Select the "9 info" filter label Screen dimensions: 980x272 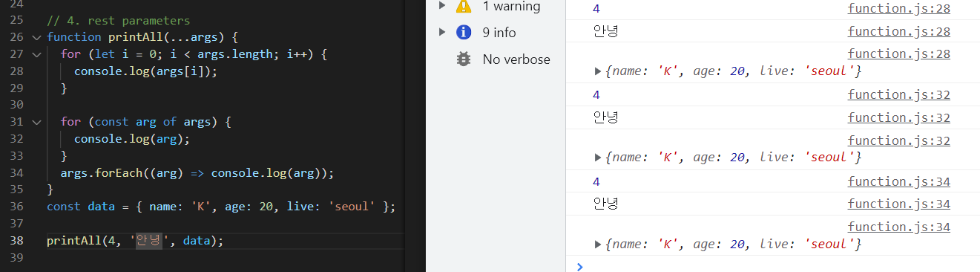pyautogui.click(x=499, y=32)
